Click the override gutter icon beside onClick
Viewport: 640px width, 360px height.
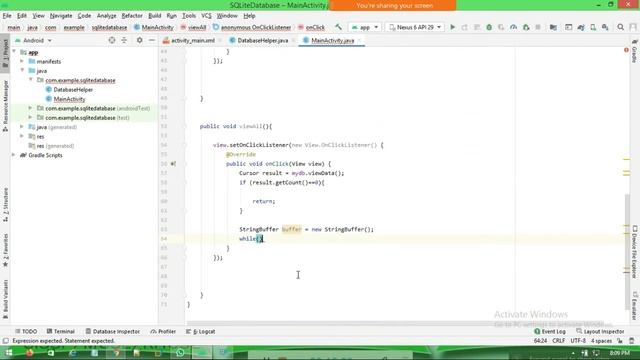[173, 164]
